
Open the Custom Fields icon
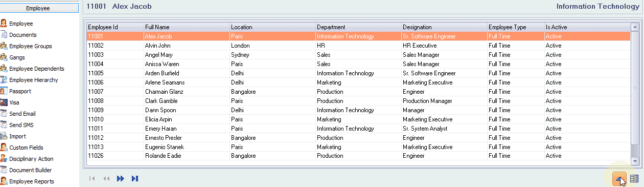click(x=4, y=148)
